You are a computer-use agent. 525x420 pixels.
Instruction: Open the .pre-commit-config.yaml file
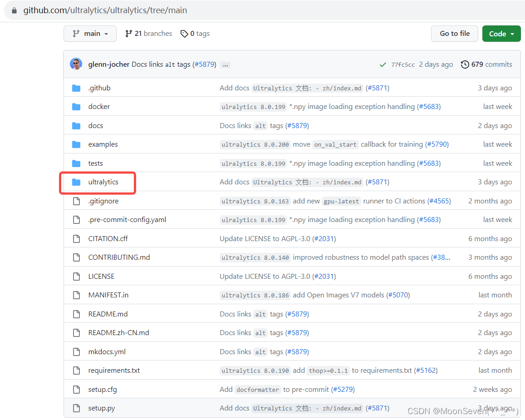tap(127, 220)
